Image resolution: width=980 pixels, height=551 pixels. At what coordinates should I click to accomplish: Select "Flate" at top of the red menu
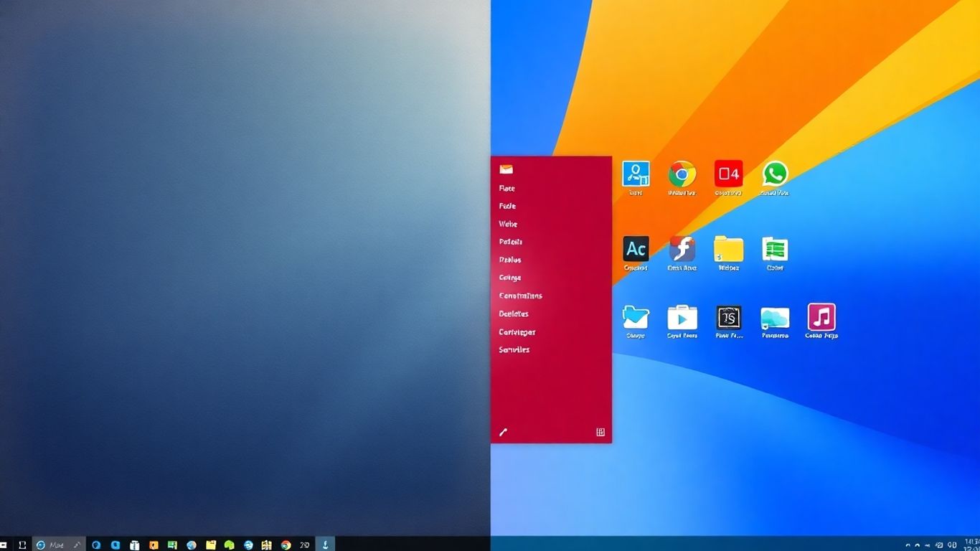[x=507, y=188]
